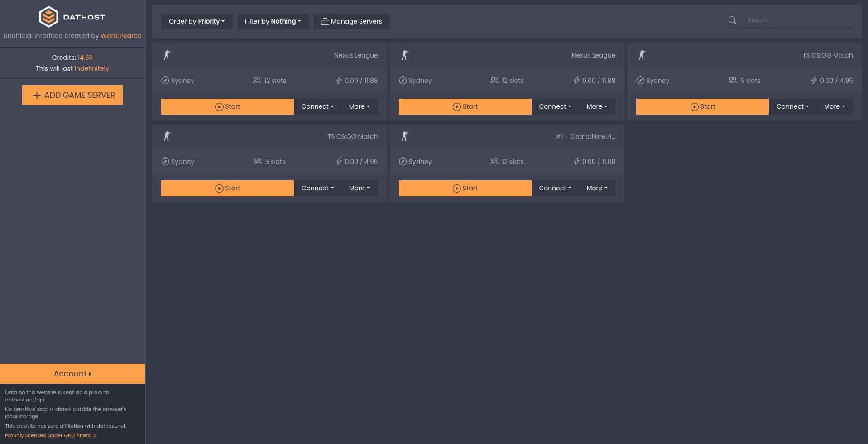868x444 pixels.
Task: Click the lightning icon on bottom-row TS CS:GO Match card
Action: (x=339, y=162)
